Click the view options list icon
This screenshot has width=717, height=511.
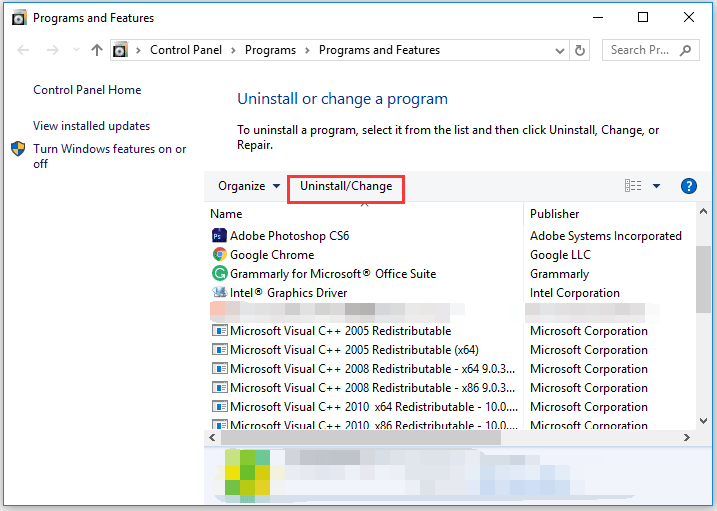click(x=633, y=186)
